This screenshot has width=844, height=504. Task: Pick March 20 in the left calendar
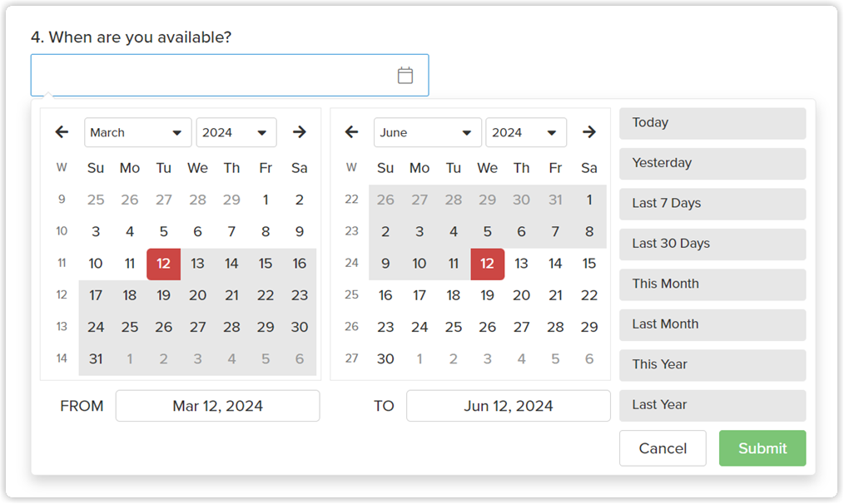point(197,295)
